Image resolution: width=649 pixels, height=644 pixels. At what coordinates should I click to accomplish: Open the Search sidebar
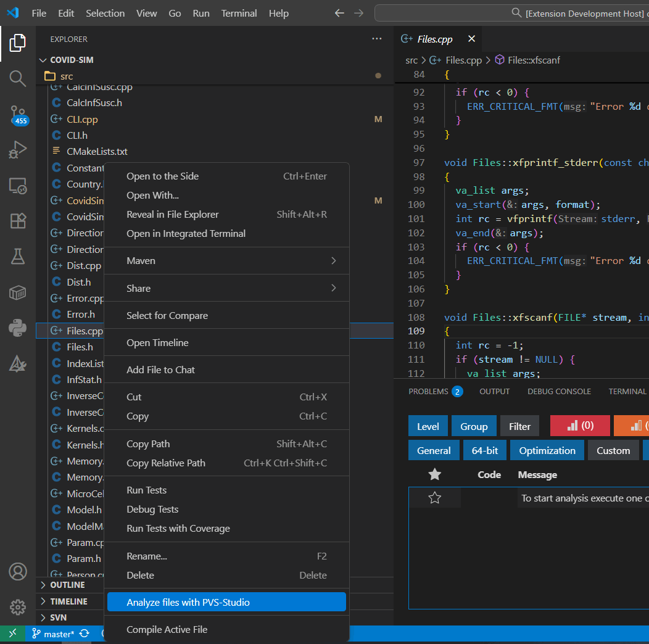click(17, 78)
